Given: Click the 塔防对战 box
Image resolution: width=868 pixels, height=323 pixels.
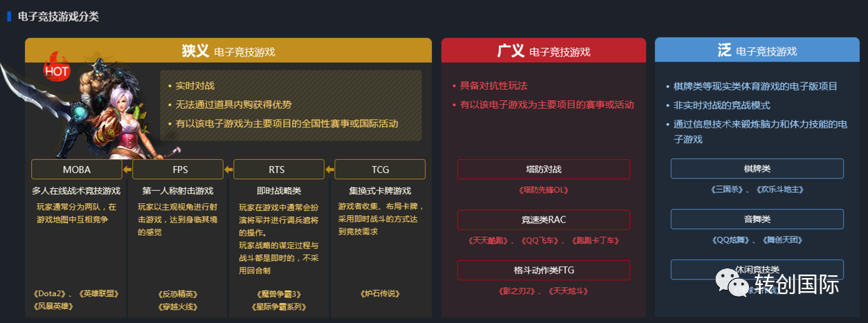Looking at the screenshot, I should 543,169.
